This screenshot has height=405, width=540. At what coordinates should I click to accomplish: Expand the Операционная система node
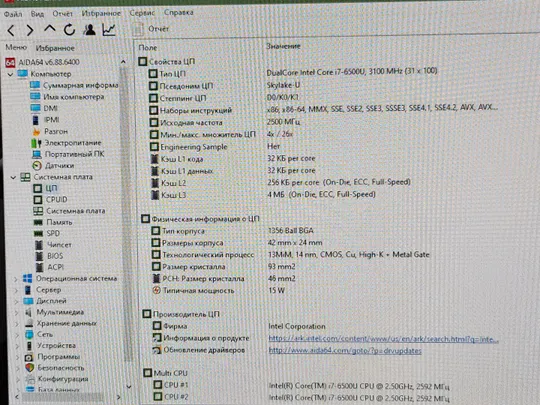(16, 279)
